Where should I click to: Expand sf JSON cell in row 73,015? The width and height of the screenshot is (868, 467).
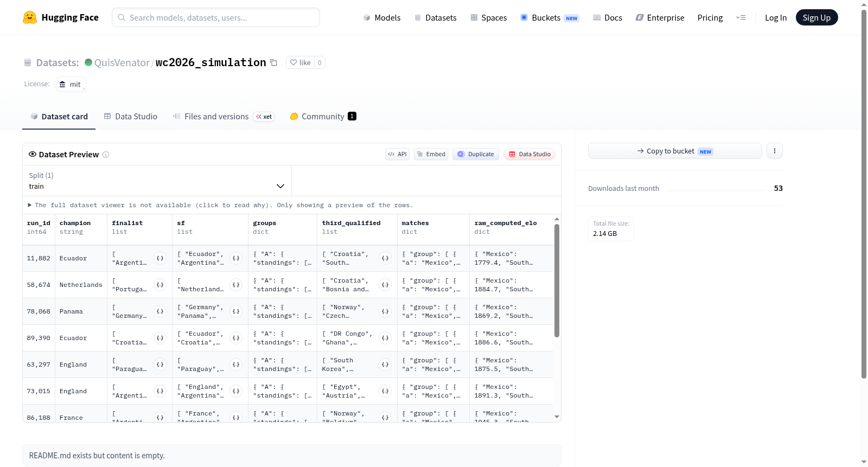tap(236, 391)
